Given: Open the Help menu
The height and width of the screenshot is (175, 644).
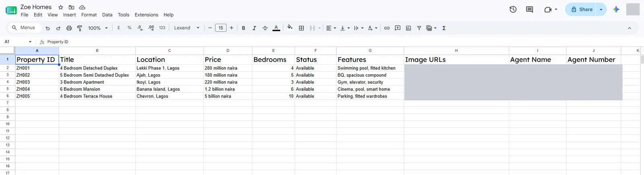Looking at the screenshot, I should pos(169,15).
